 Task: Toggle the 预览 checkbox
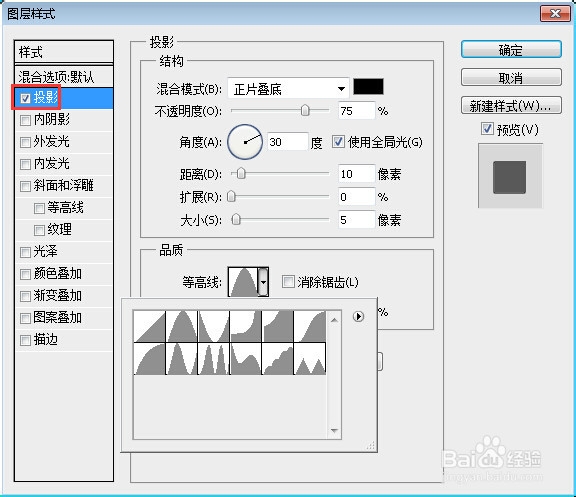pos(487,129)
